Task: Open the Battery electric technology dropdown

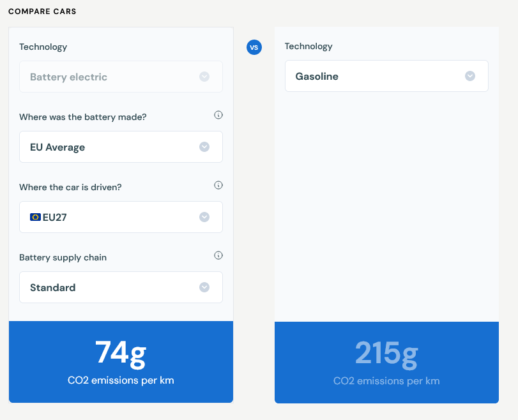Action: tap(121, 77)
